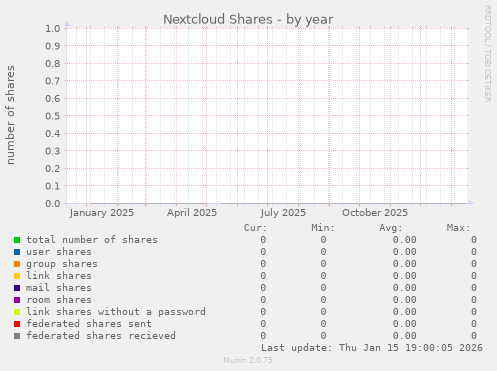Click the 0.0 y-axis tick label
497x371 pixels.
coord(53,203)
